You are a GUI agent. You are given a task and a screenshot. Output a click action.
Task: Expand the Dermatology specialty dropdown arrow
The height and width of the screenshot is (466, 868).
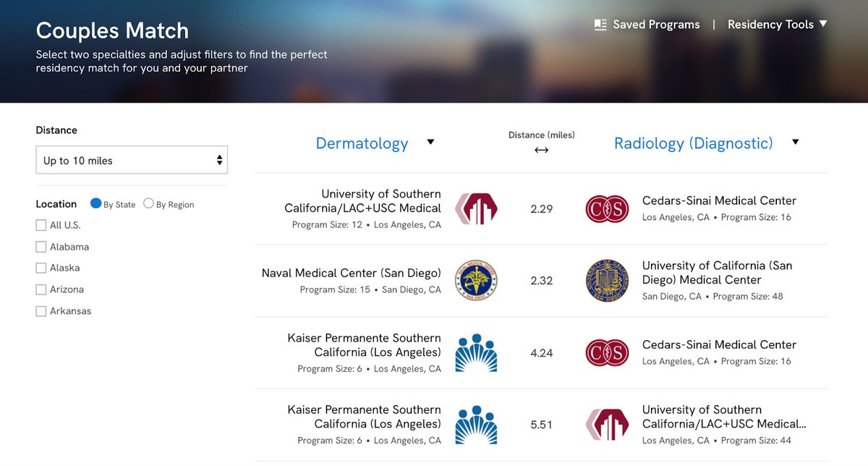(x=430, y=143)
